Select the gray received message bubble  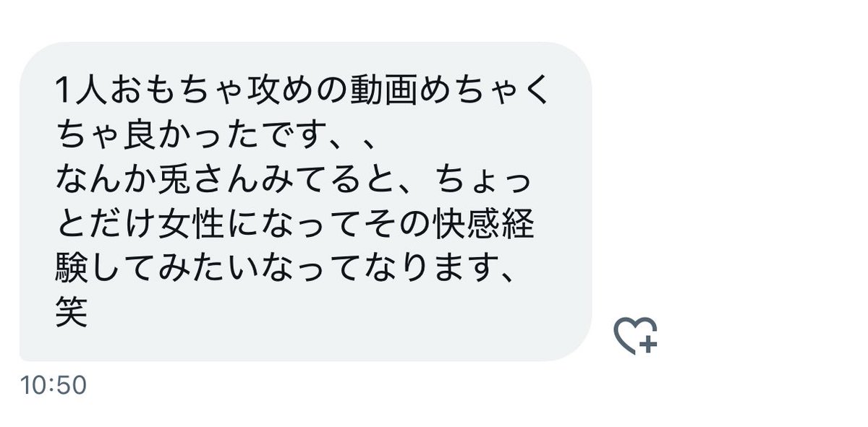click(305, 202)
